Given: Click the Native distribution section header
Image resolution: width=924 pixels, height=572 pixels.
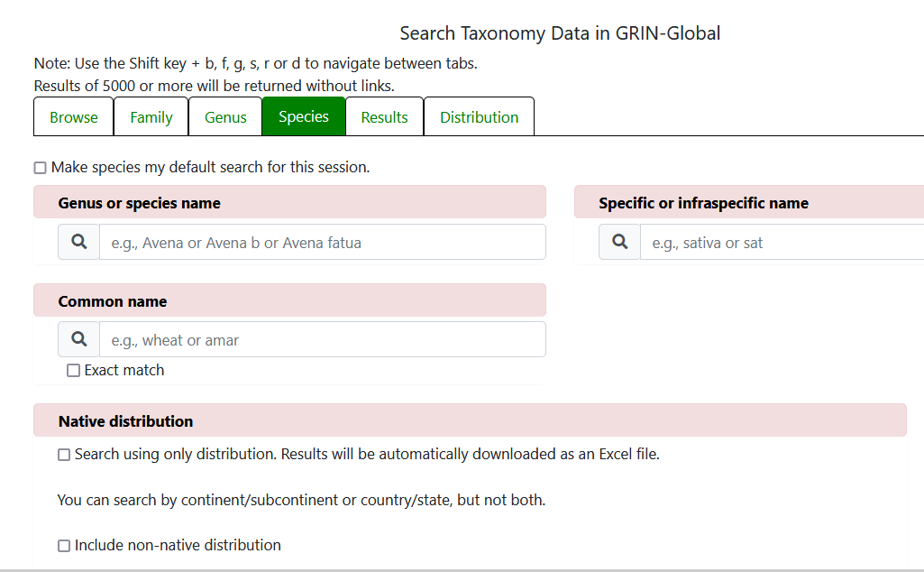Looking at the screenshot, I should [x=470, y=420].
